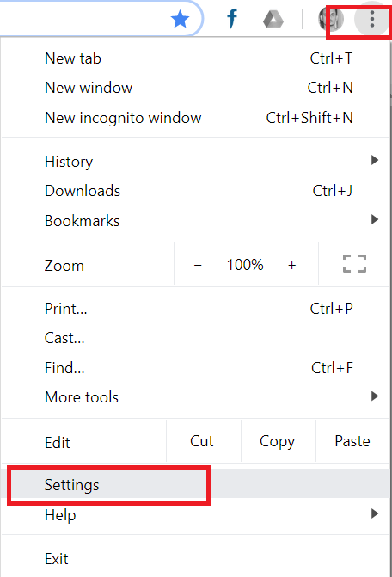Decrease zoom with the minus button
Viewport: 392px width, 577px height.
tap(198, 265)
